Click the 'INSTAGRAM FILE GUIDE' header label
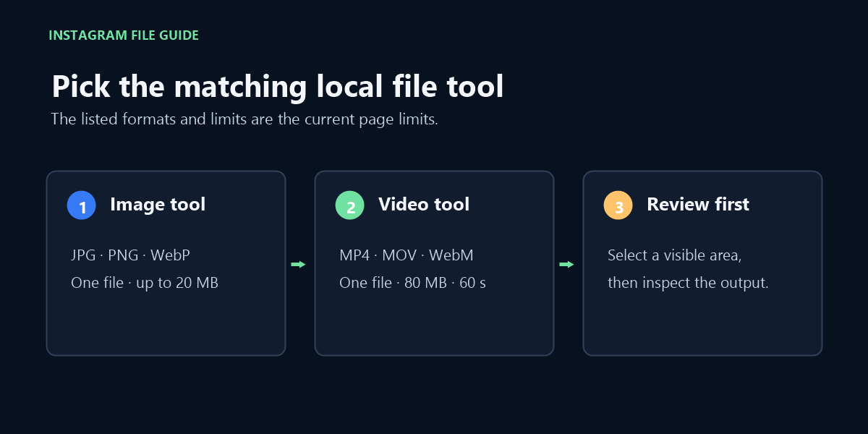 (x=124, y=35)
